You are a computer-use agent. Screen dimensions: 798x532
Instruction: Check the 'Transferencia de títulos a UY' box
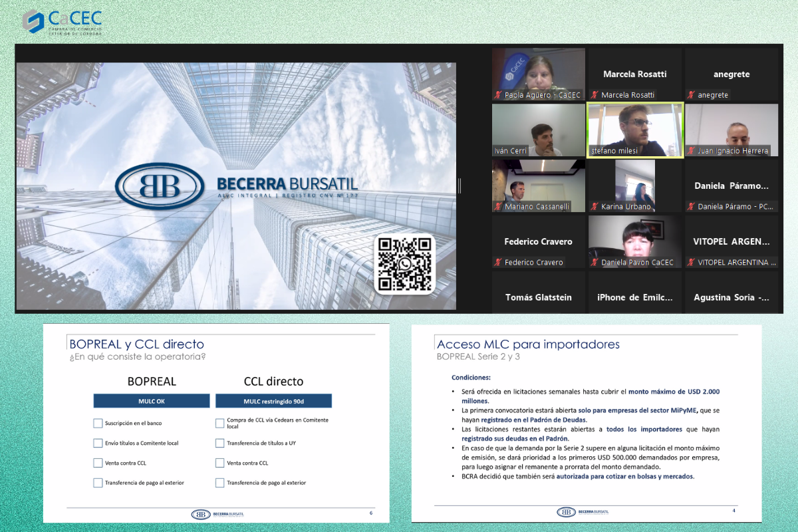220,443
